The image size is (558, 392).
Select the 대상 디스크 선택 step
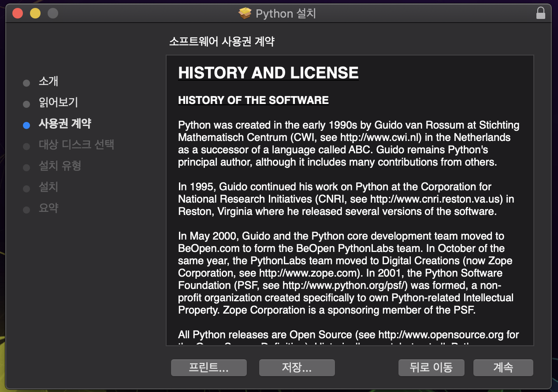(76, 145)
